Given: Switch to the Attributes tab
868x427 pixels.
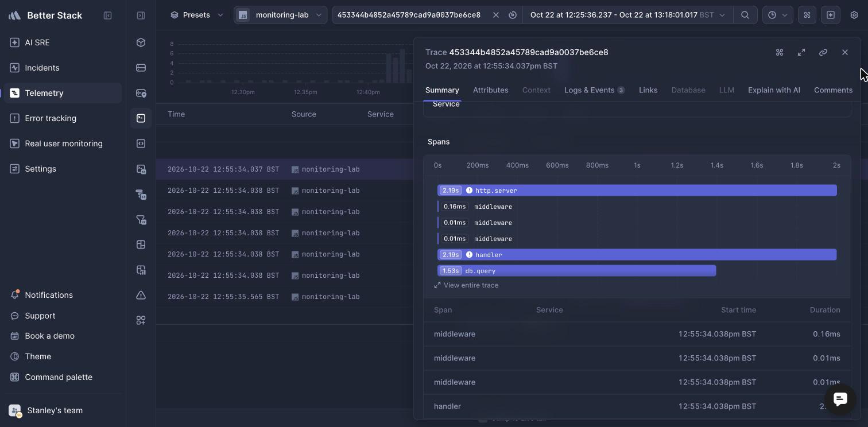Looking at the screenshot, I should pyautogui.click(x=491, y=90).
